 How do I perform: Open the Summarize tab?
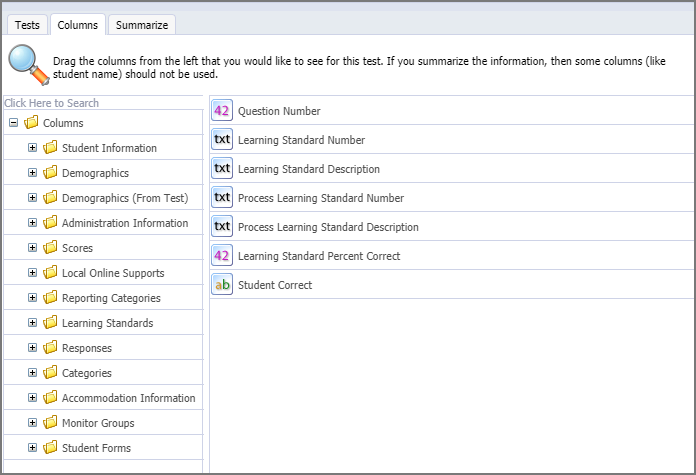142,25
